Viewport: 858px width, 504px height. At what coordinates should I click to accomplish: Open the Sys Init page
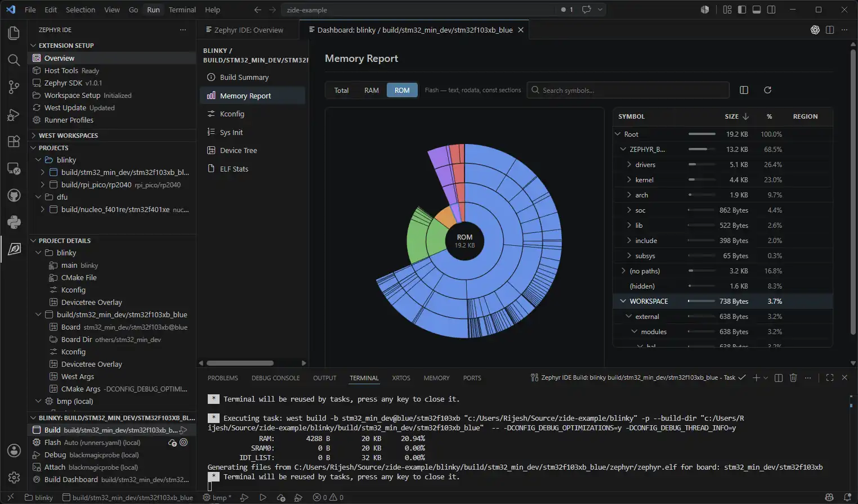(x=253, y=132)
